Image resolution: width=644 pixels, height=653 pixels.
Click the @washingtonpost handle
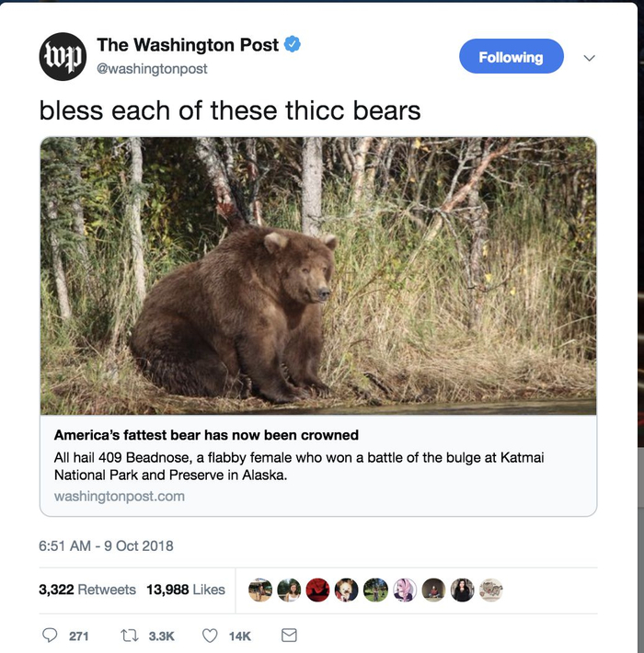152,69
